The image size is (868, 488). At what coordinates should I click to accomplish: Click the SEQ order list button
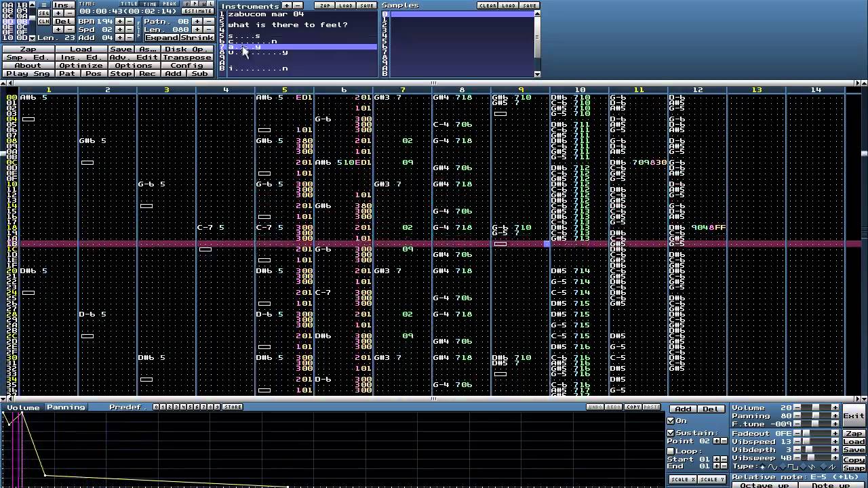pyautogui.click(x=43, y=13)
